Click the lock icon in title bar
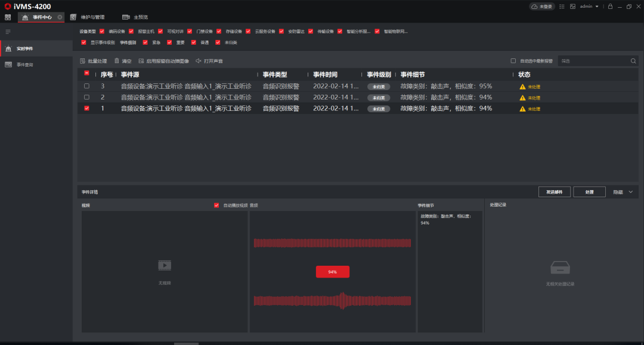Viewport: 644px width, 345px height. click(x=610, y=7)
